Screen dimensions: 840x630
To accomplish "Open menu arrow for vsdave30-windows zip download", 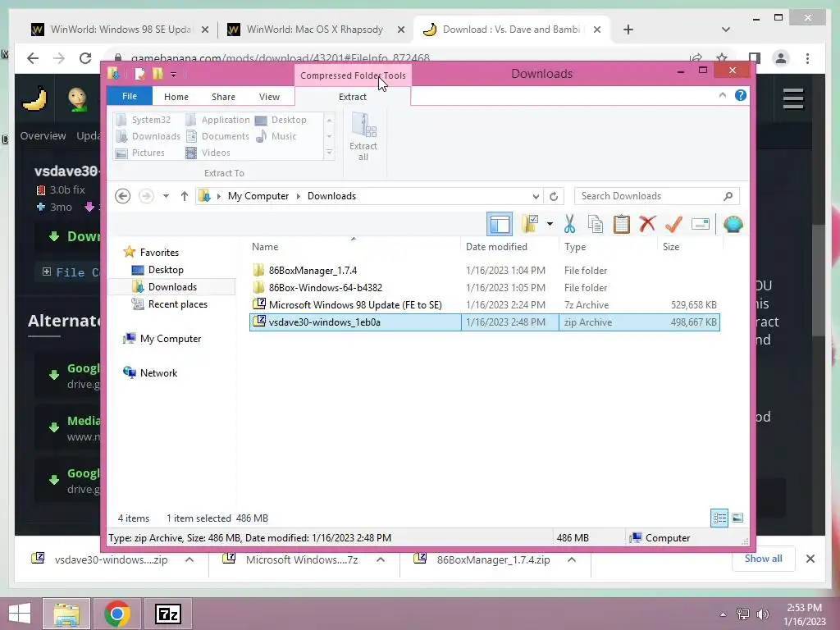I will (189, 559).
